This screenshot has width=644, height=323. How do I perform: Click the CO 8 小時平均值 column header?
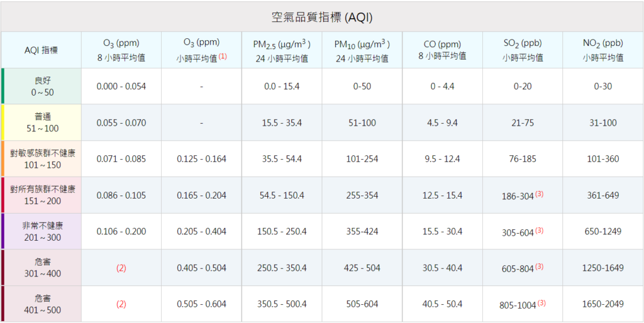(442, 50)
